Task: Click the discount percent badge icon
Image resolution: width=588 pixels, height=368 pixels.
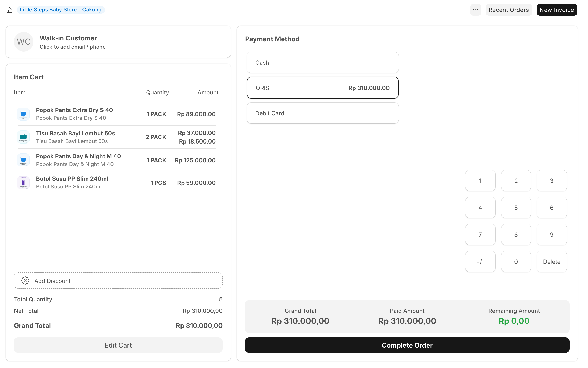Action: tap(25, 281)
